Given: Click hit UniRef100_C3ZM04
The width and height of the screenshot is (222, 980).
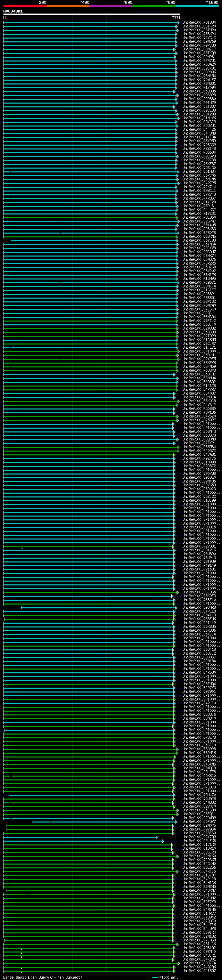Looking at the screenshot, I should click(199, 684).
